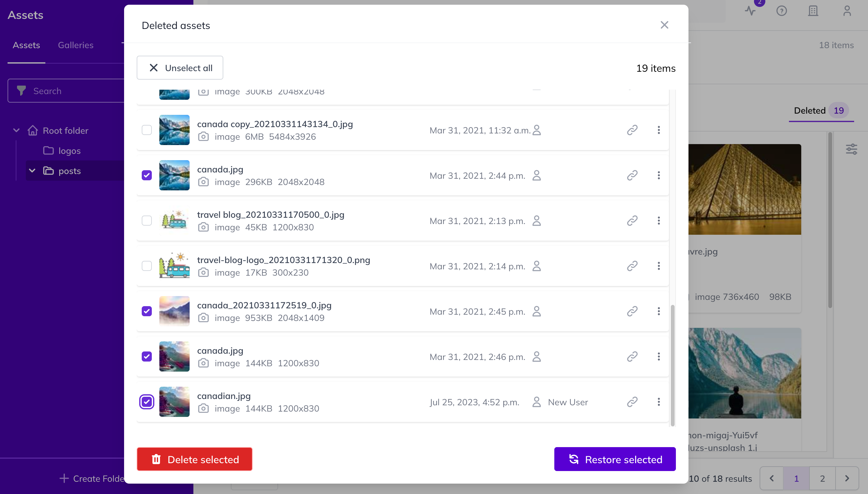
Task: Collapse the Root folder chevron
Action: pyautogui.click(x=16, y=130)
